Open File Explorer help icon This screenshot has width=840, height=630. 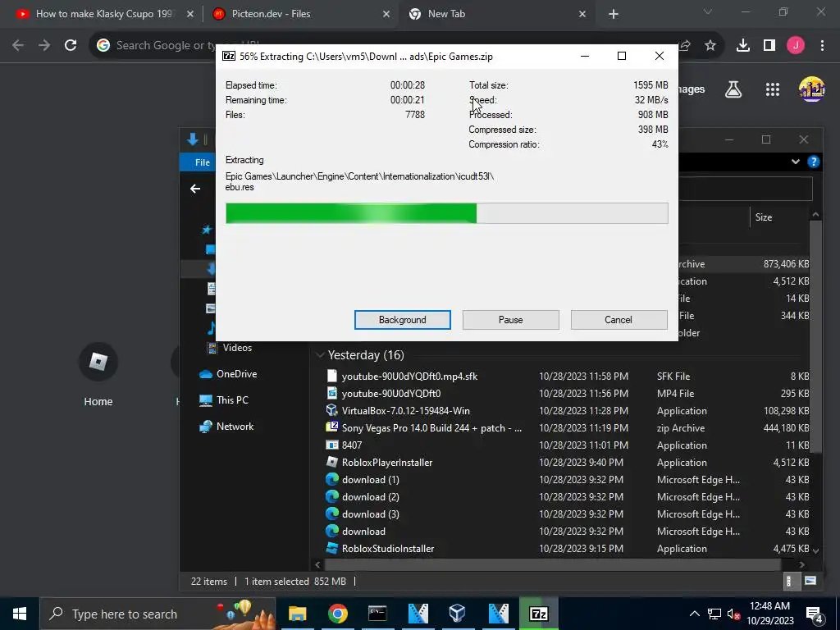click(813, 162)
